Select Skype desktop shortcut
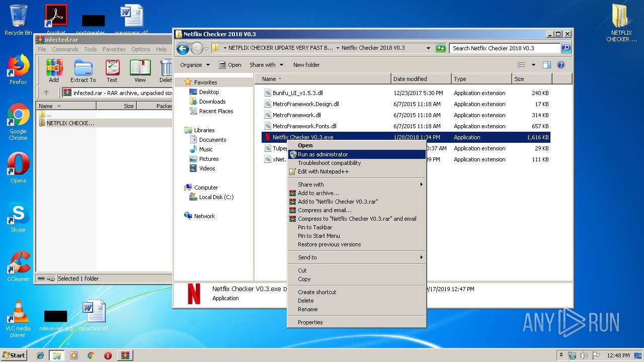The width and height of the screenshot is (644, 362). click(18, 217)
